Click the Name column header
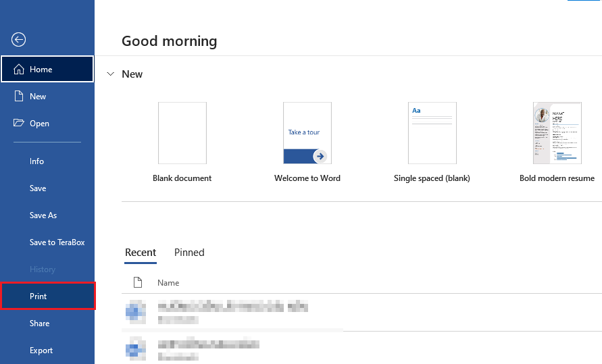Viewport: 602px width, 364px height. [168, 283]
